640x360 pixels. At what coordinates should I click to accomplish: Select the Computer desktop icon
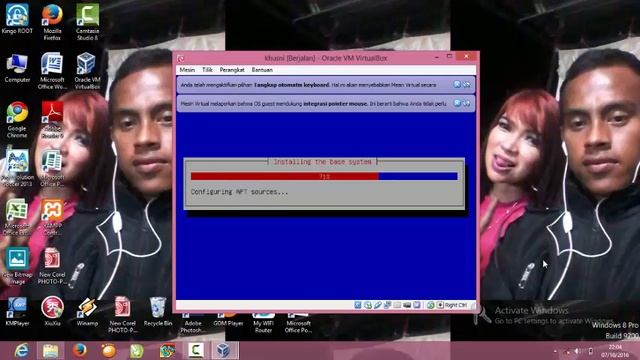[17, 68]
